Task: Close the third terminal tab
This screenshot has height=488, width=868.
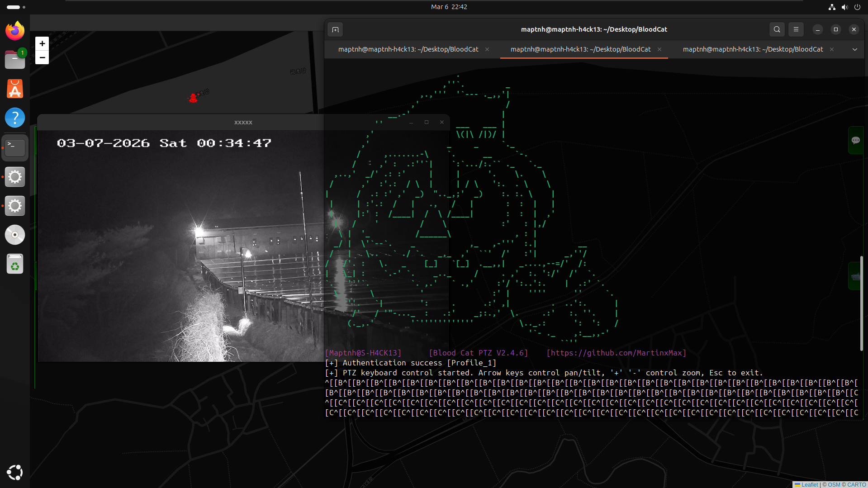Action: [x=832, y=49]
